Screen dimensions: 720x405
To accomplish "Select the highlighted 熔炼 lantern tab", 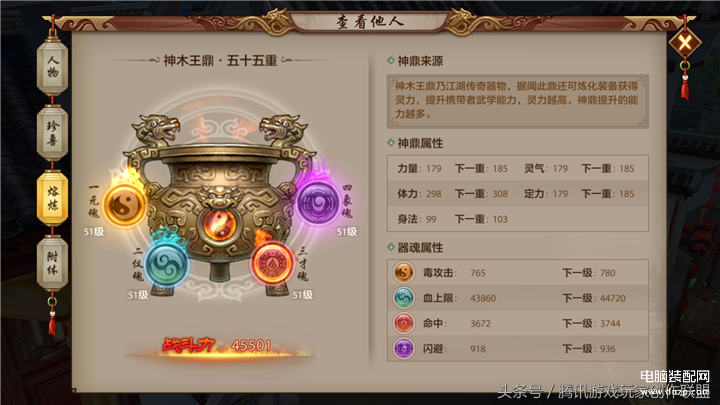I will point(52,198).
